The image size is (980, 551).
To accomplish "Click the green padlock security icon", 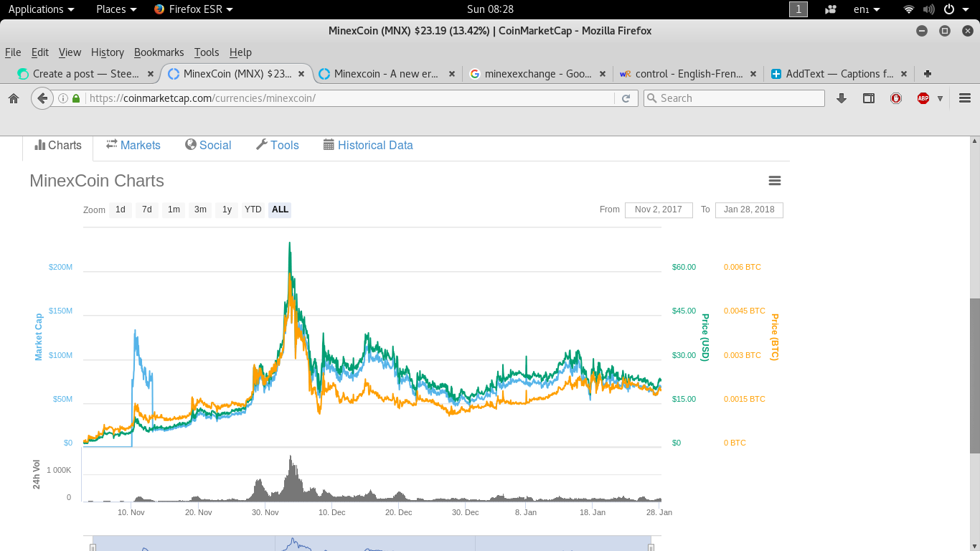I will tap(76, 98).
